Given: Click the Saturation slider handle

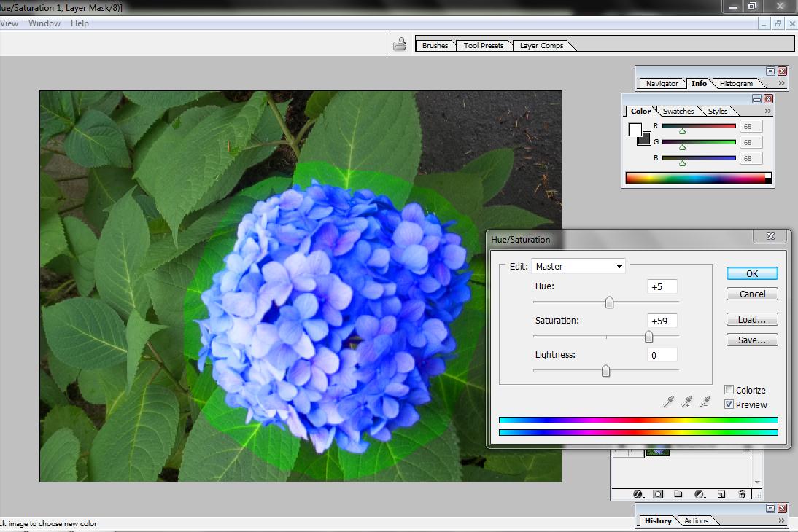Looking at the screenshot, I should click(648, 337).
